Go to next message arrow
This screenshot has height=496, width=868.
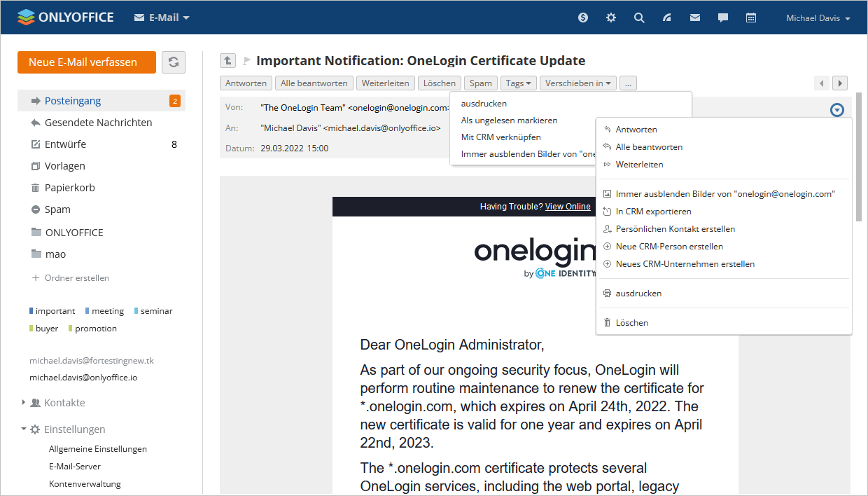point(841,83)
